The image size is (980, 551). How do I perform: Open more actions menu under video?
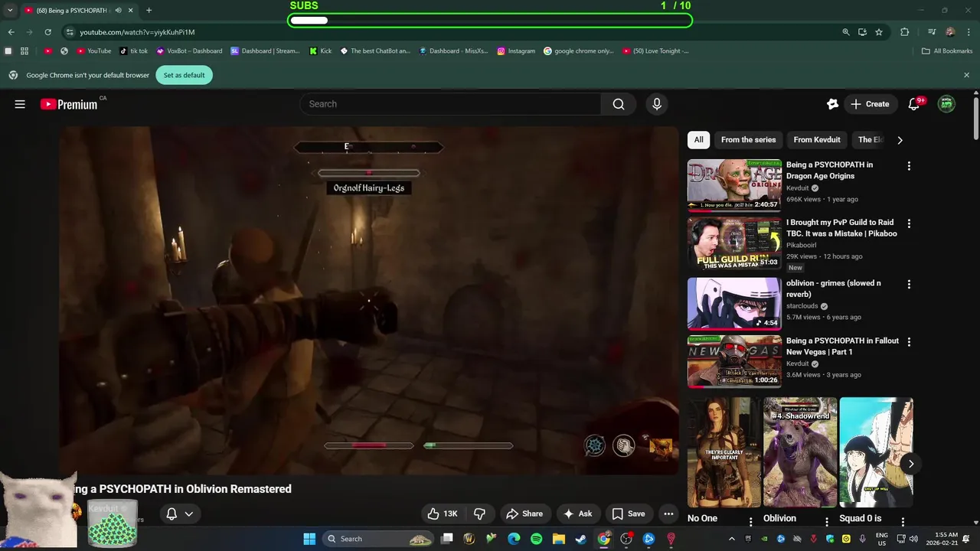(668, 514)
